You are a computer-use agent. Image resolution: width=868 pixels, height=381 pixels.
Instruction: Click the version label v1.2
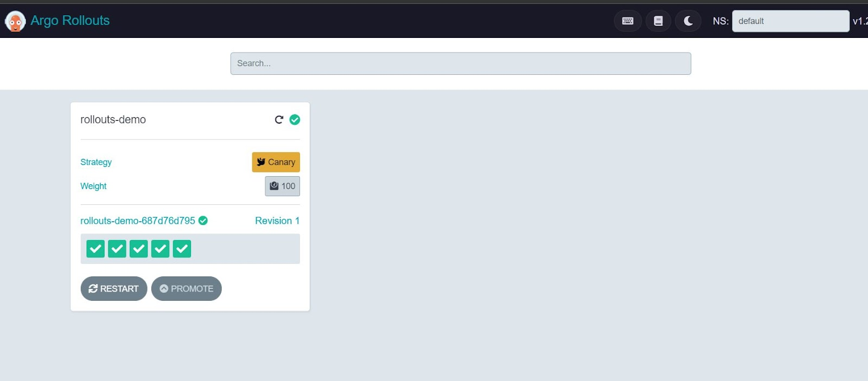coord(860,21)
